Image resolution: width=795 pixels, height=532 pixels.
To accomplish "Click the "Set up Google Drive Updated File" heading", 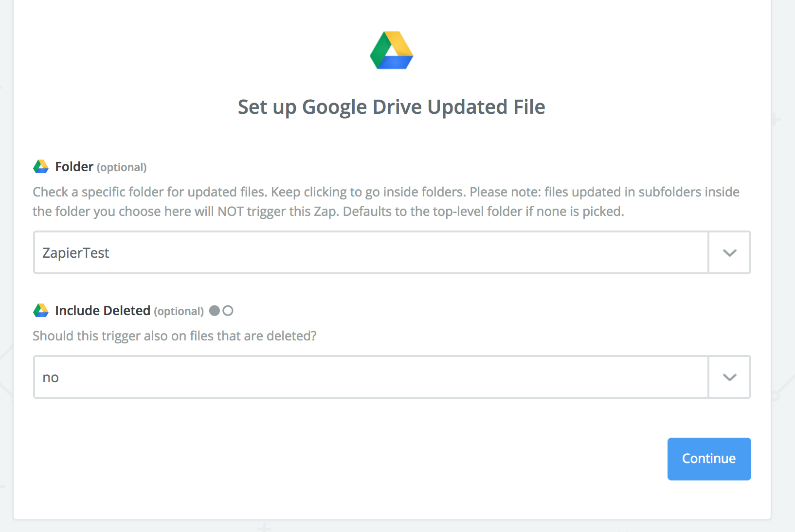I will 391,107.
